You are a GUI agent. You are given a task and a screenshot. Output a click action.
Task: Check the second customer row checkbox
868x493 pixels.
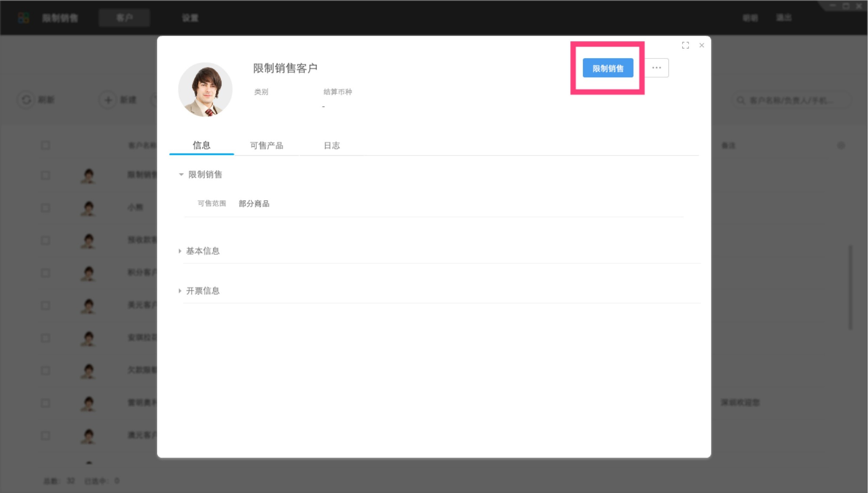click(45, 208)
